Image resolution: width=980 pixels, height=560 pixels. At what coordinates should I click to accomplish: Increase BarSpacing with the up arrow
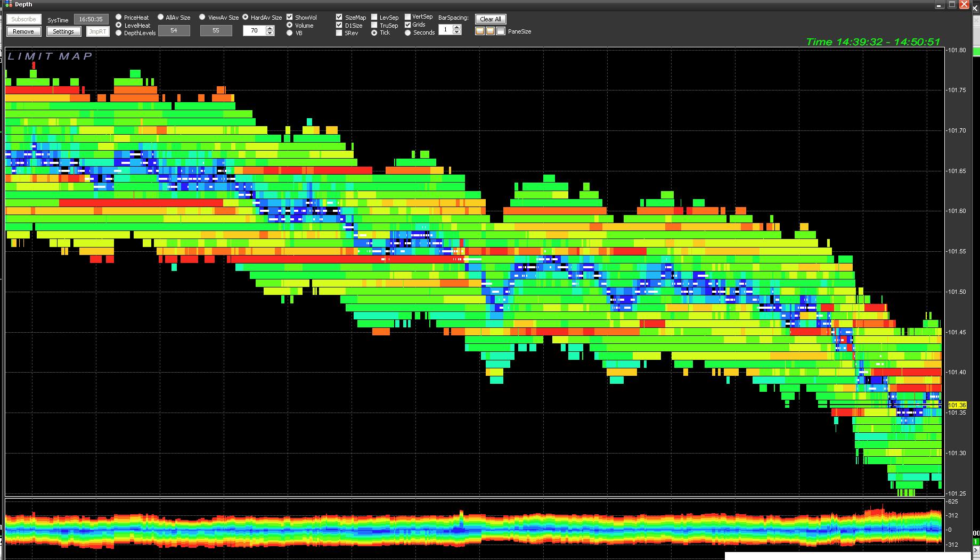456,27
